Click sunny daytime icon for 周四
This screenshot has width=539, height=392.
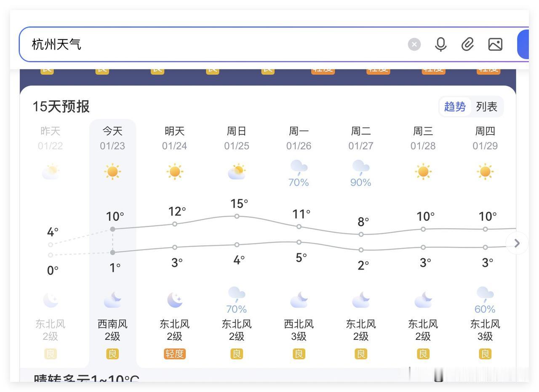485,172
